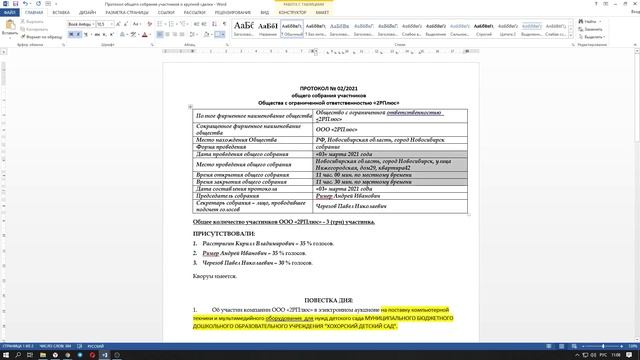Click text highlight color button
This screenshot has width=640, height=360.
(133, 34)
